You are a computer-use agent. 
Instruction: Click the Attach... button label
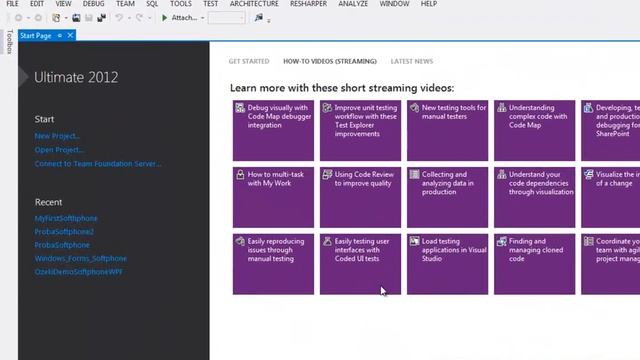(184, 18)
